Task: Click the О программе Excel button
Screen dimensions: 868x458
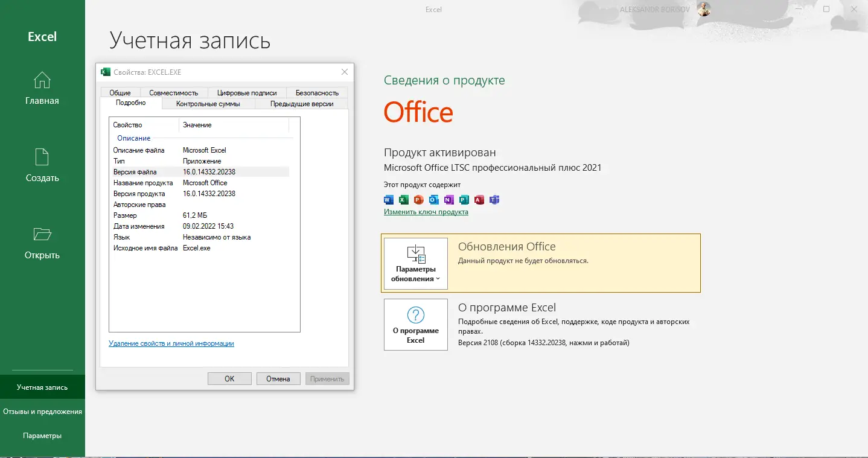Action: click(x=416, y=325)
